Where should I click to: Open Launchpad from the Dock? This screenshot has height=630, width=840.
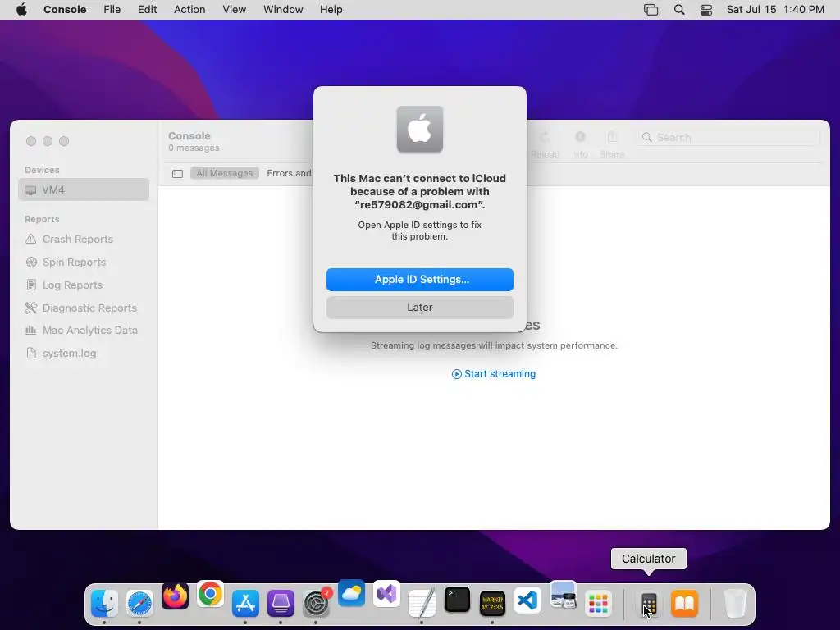click(x=598, y=604)
